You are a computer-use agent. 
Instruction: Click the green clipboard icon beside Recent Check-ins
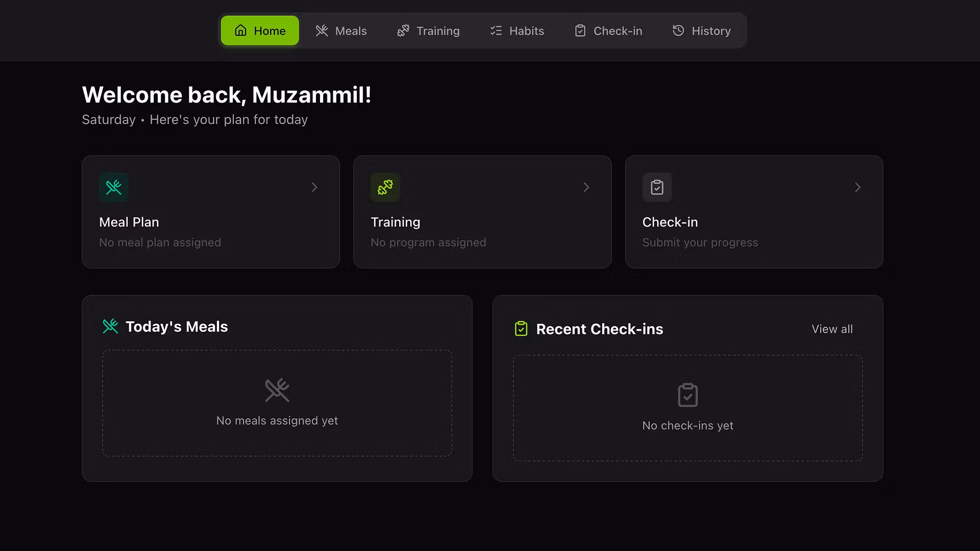coord(521,329)
